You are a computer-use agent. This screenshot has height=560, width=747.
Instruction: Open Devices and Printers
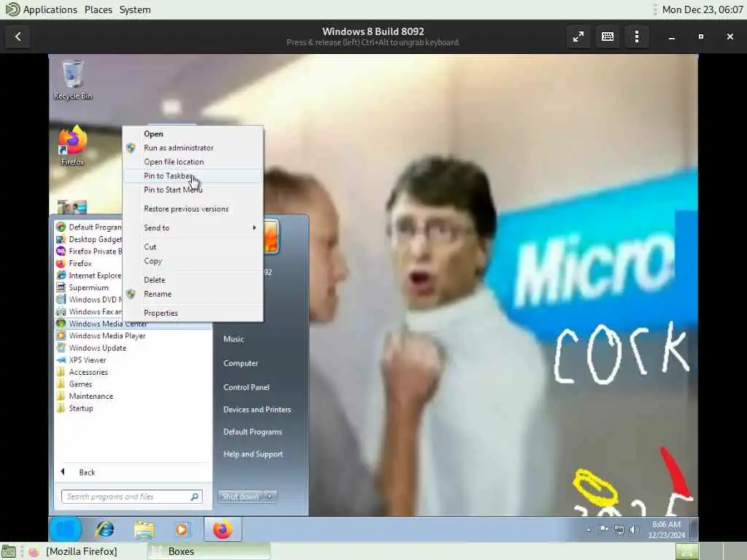coord(258,410)
